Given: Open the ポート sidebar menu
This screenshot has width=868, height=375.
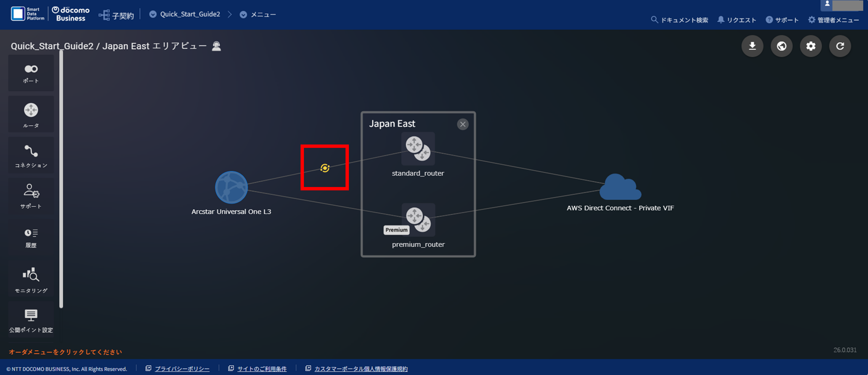Looking at the screenshot, I should point(31,73).
